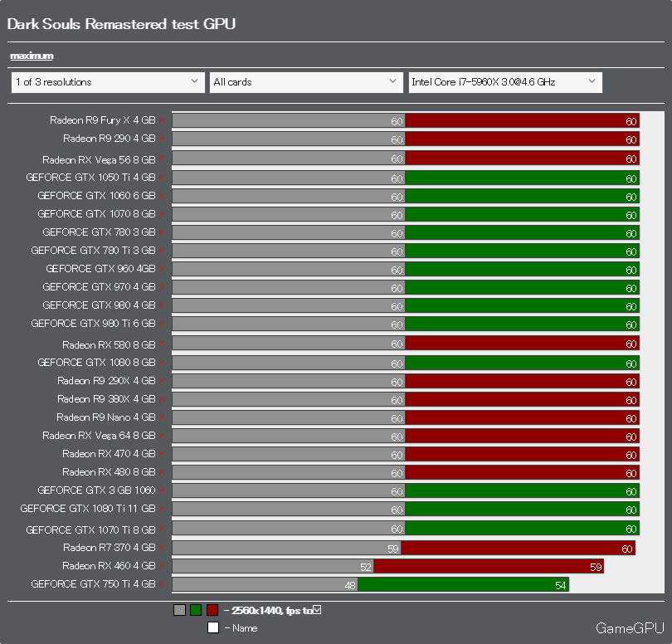Remove GEFORCE GTX 780 3 GB with its red X
This screenshot has width=672, height=644.
click(x=162, y=232)
